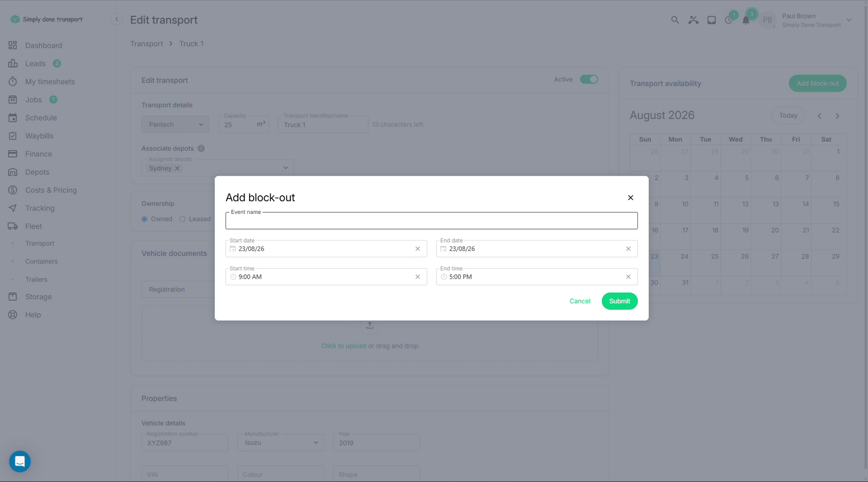Cancel the block-out dialog
The image size is (868, 482).
click(x=580, y=301)
